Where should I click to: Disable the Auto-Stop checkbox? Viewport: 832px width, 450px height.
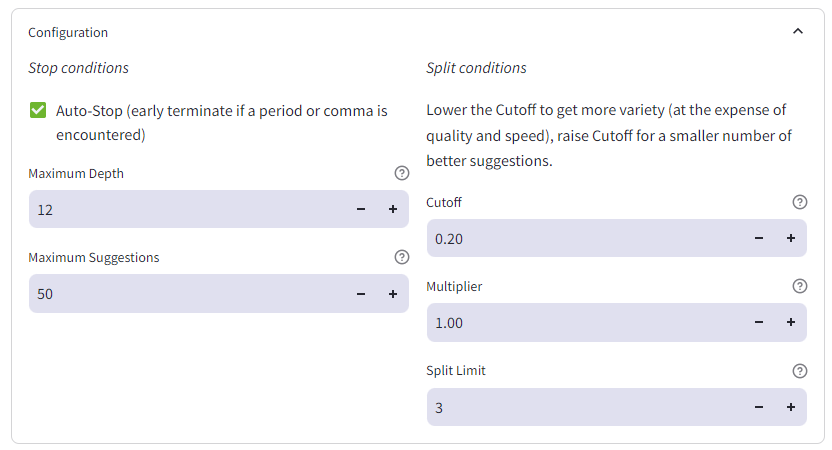click(38, 111)
